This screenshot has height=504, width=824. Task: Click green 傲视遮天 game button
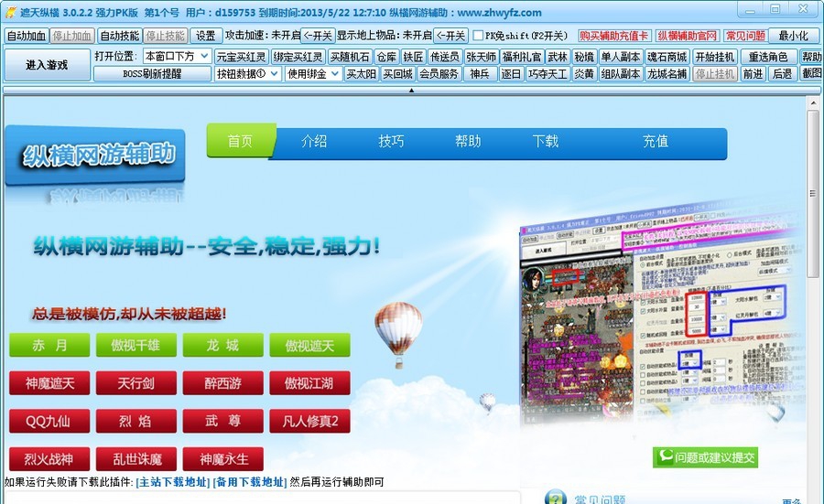309,346
